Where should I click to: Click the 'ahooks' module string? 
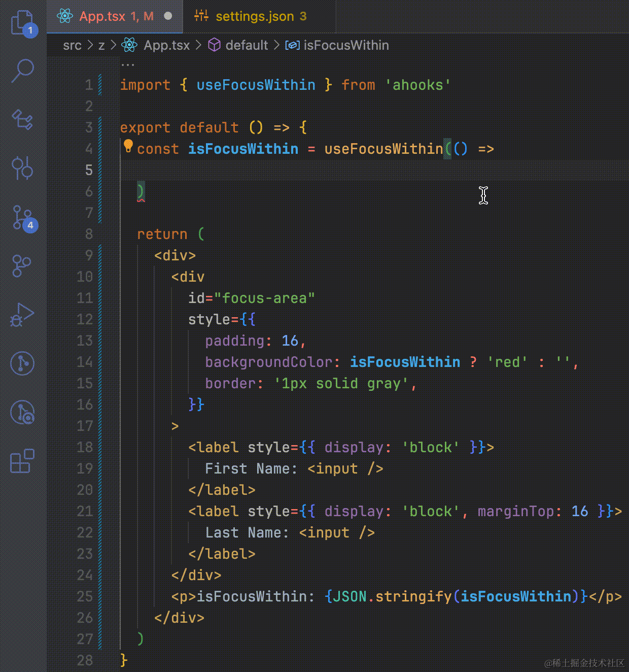[417, 85]
